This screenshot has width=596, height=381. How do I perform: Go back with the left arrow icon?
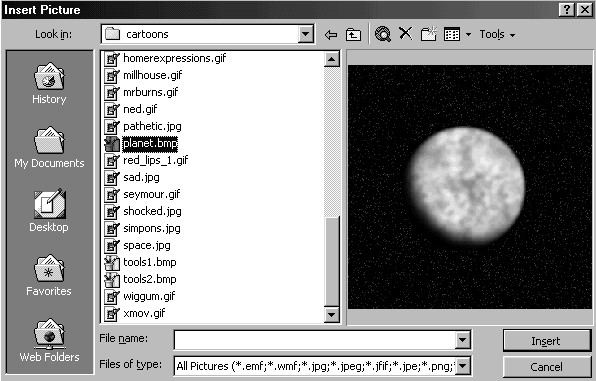331,35
